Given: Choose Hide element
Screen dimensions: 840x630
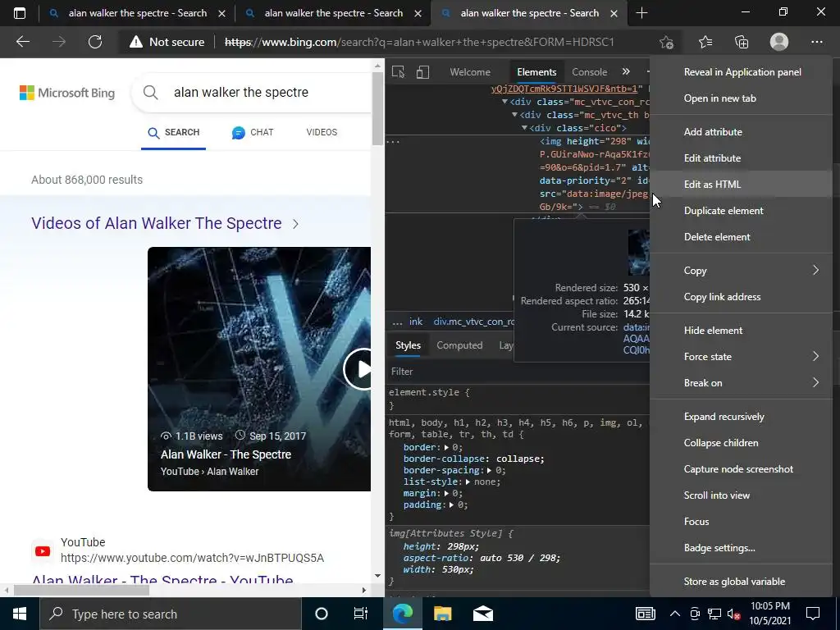Looking at the screenshot, I should pyautogui.click(x=741, y=331).
